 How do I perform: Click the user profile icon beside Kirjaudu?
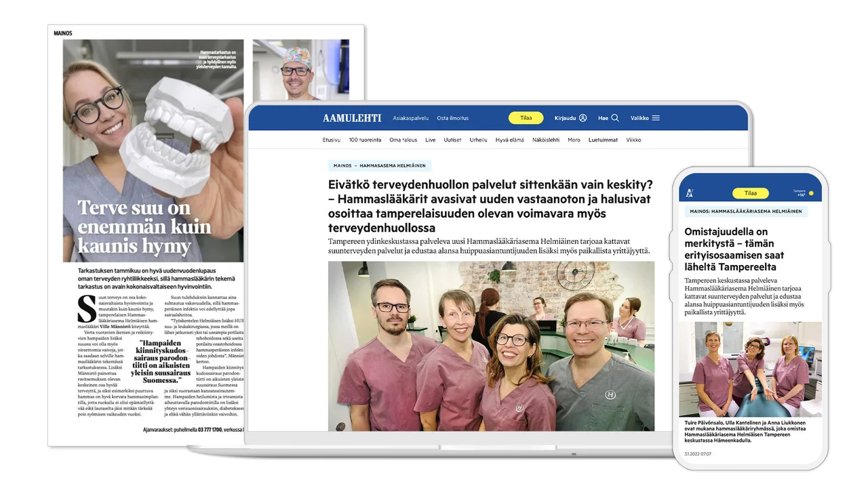pyautogui.click(x=583, y=118)
